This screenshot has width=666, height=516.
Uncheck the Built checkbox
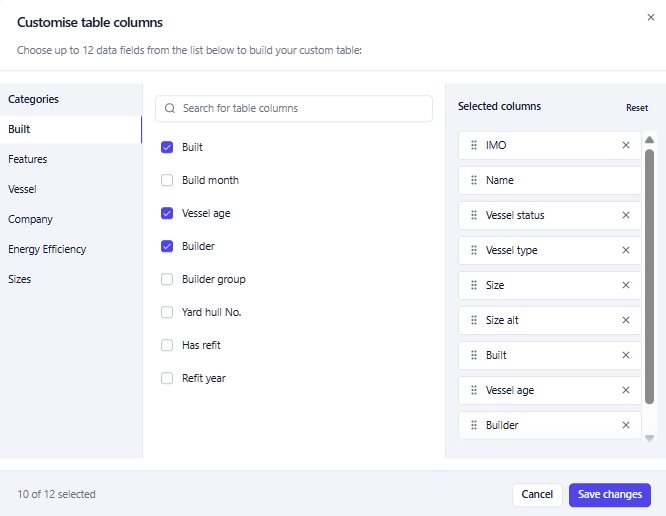[167, 147]
